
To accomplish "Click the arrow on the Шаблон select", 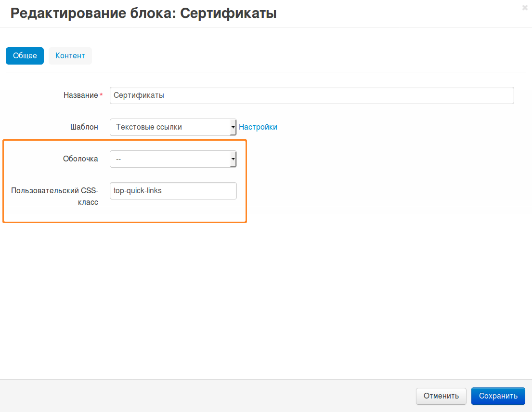I will point(233,127).
